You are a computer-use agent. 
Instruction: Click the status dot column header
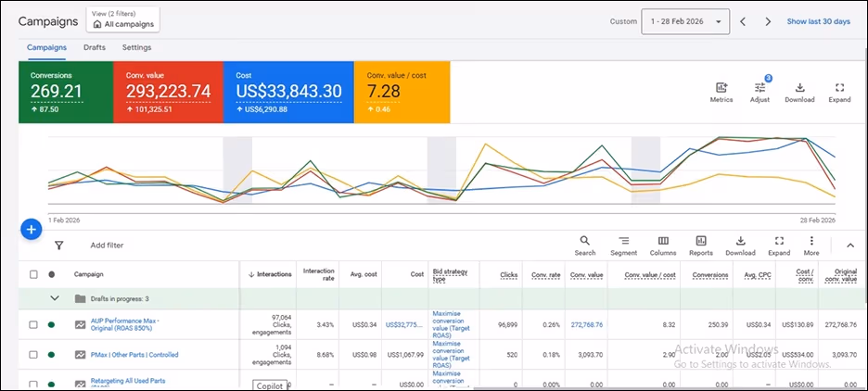click(52, 274)
